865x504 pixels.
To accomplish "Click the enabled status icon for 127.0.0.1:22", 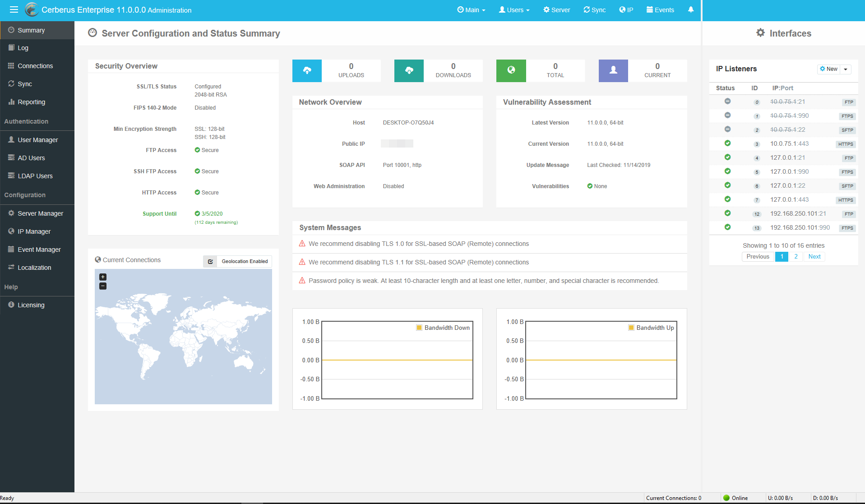I will [727, 185].
